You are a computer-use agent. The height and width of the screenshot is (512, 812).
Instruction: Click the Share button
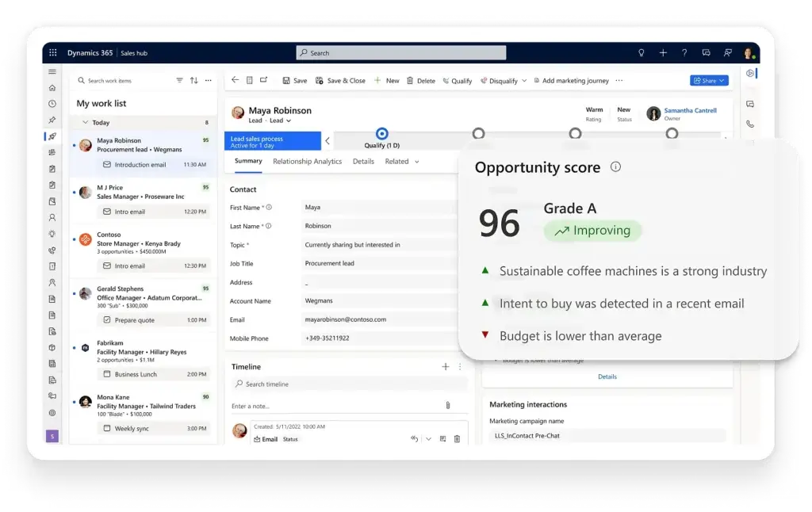pyautogui.click(x=709, y=80)
